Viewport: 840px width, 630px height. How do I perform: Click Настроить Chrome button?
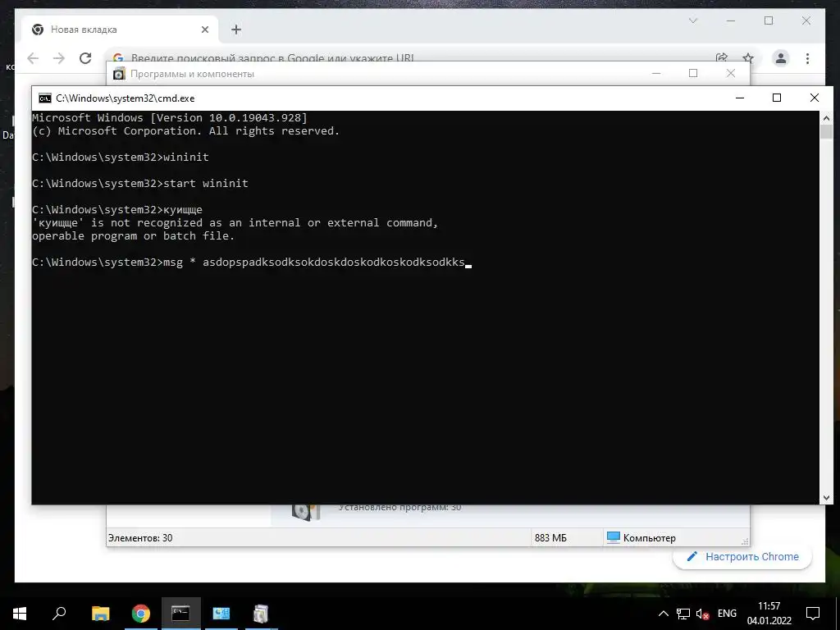(742, 557)
